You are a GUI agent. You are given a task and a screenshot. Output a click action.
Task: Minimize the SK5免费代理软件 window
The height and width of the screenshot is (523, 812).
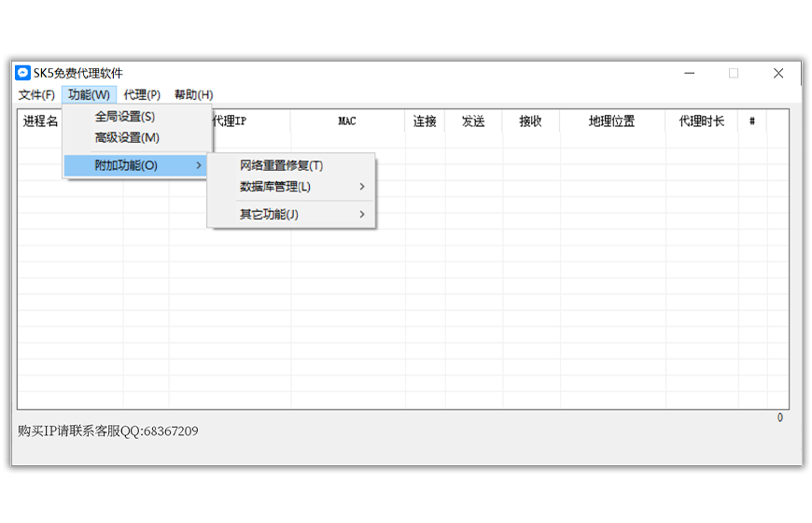tap(689, 73)
